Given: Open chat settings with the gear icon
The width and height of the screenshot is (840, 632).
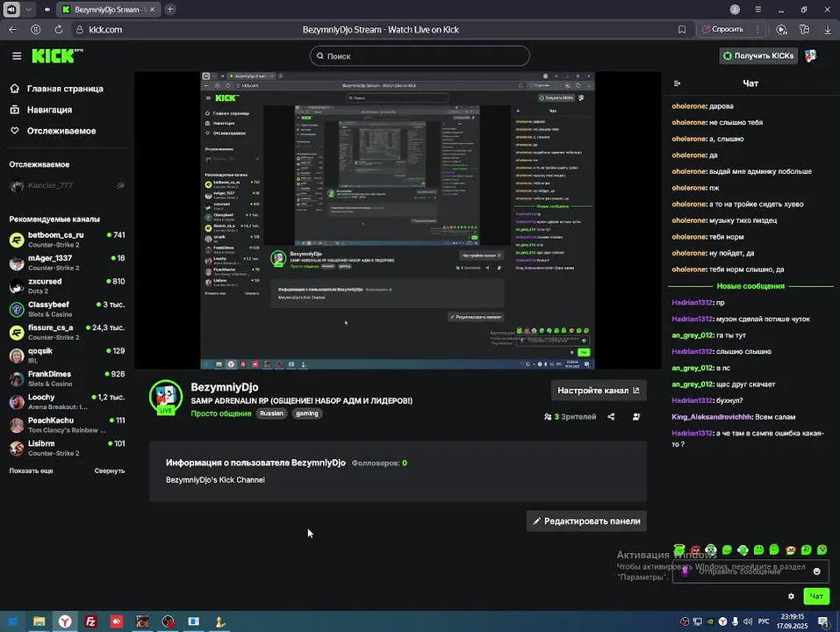Looking at the screenshot, I should (791, 596).
